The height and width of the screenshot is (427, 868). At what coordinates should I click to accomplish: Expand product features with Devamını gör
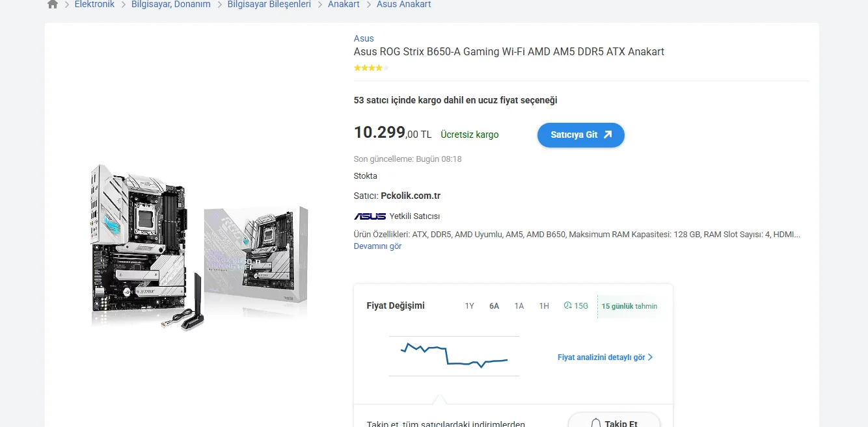pos(377,246)
